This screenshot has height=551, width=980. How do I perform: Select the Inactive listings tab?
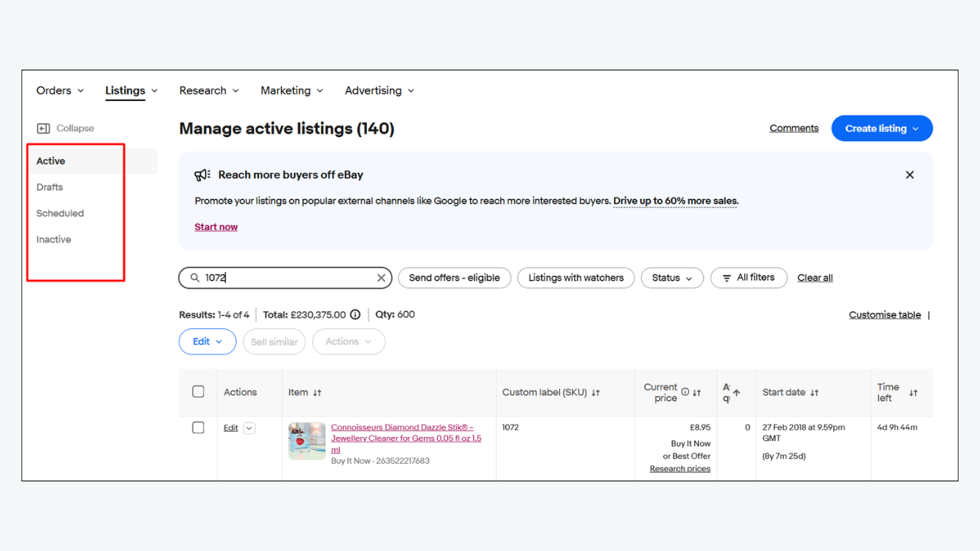(x=54, y=240)
